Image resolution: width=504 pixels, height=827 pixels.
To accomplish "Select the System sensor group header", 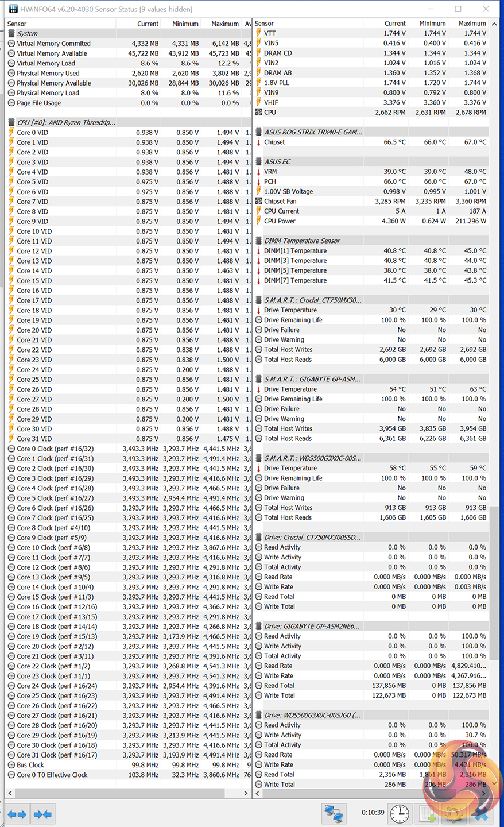I will pyautogui.click(x=129, y=34).
